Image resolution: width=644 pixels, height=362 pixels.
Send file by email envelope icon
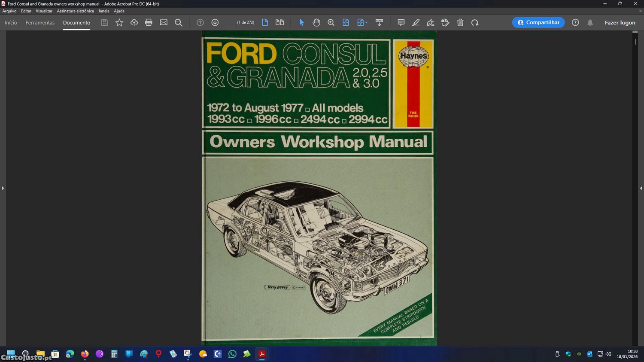coord(164,22)
